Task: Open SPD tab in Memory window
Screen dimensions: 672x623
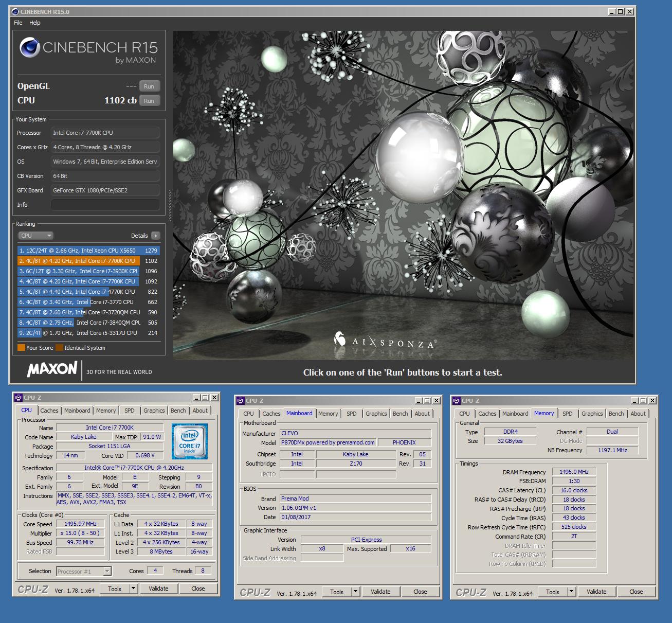Action: tap(567, 414)
